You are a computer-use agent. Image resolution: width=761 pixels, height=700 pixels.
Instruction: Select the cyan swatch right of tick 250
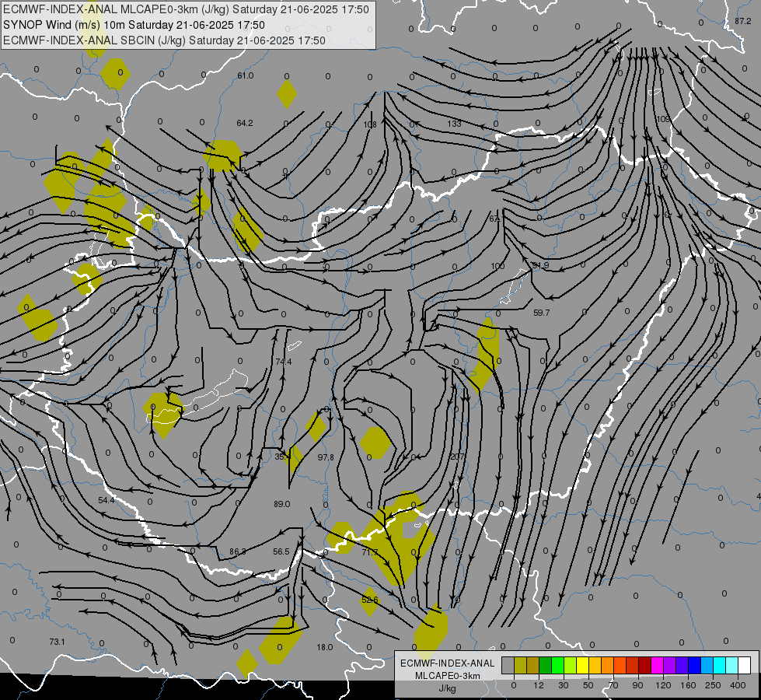tap(721, 665)
